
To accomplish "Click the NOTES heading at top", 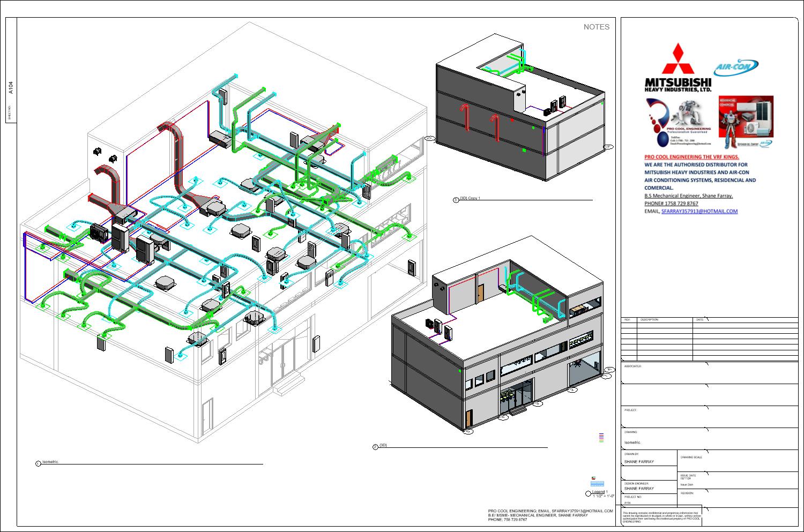I will pos(597,27).
